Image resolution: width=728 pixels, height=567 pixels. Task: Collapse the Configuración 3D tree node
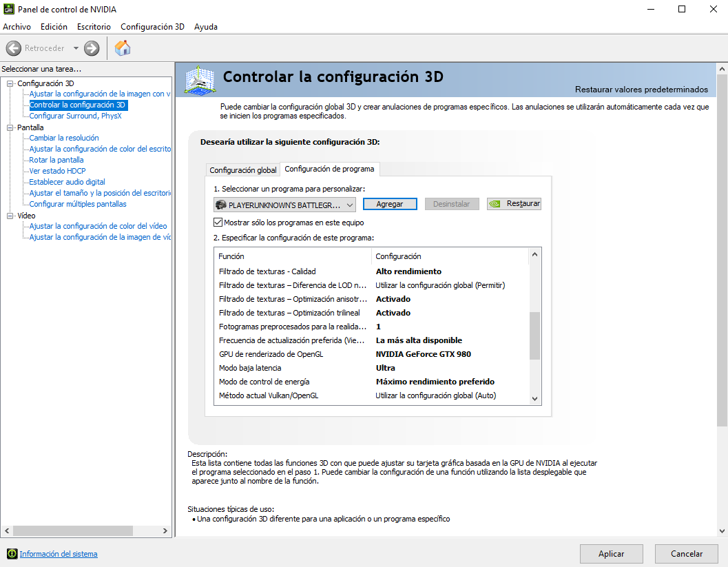click(10, 83)
